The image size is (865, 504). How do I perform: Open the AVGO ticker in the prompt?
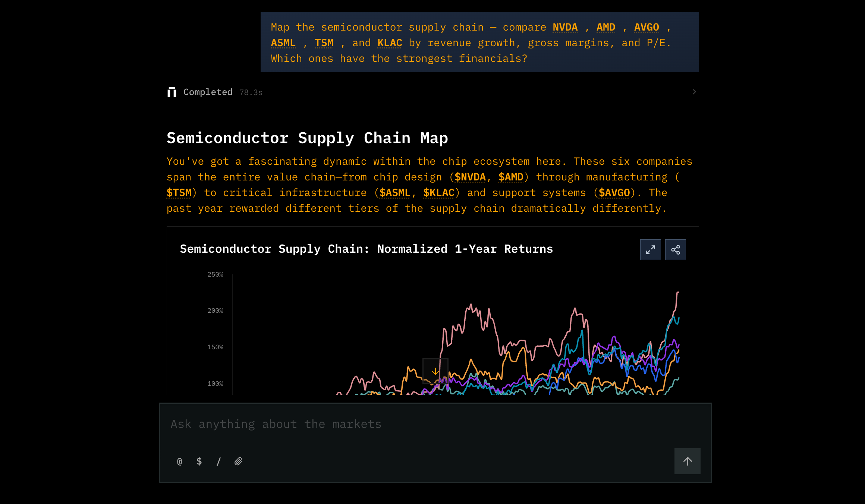click(x=647, y=27)
